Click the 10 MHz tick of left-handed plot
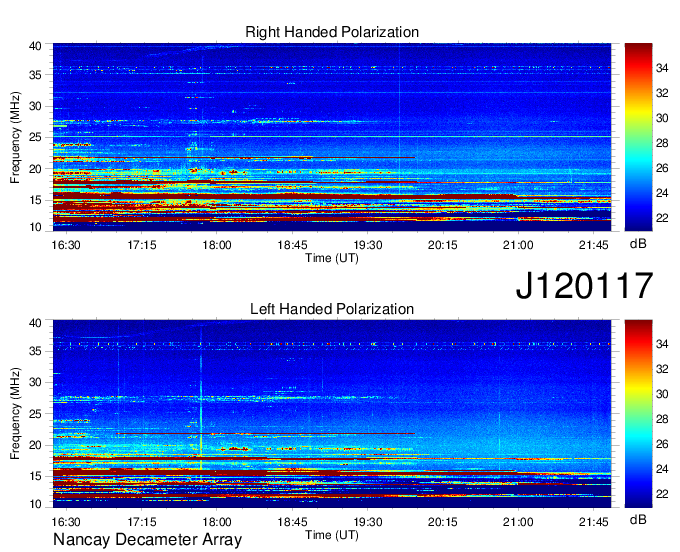680x552 pixels. pos(35,504)
